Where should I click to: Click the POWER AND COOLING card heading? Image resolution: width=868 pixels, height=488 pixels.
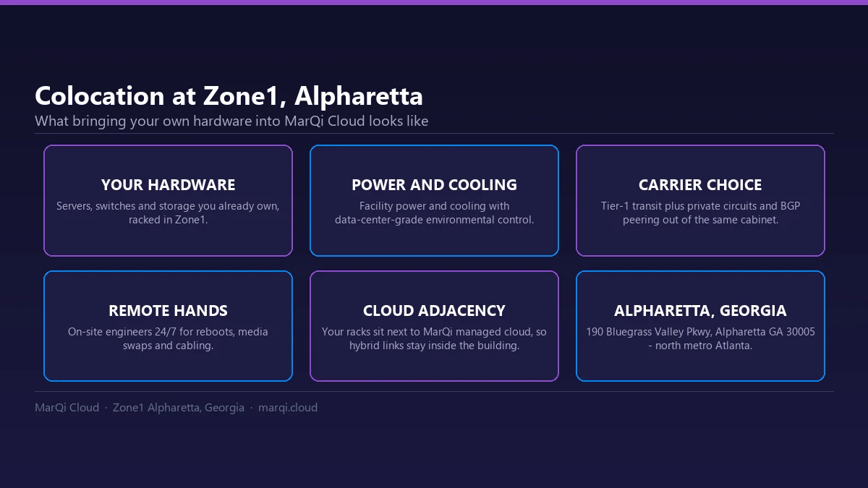coord(434,185)
